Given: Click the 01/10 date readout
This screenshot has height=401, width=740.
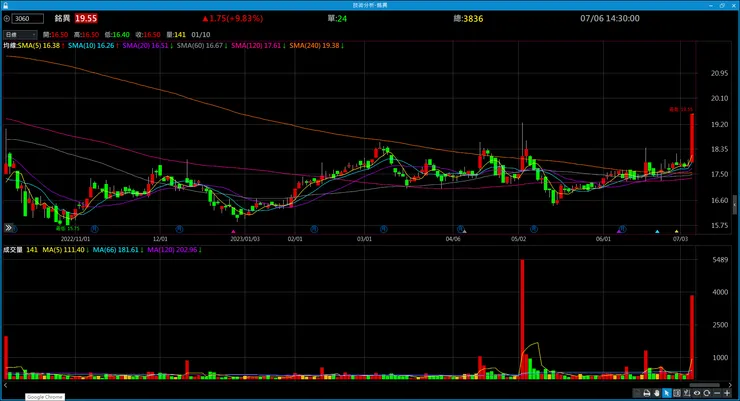Looking at the screenshot, I should [x=201, y=35].
